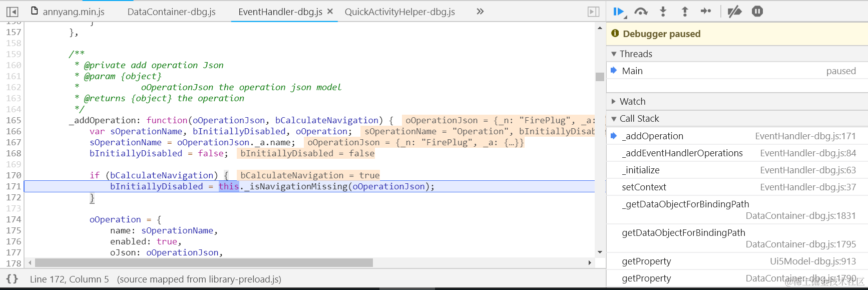Viewport: 868px width, 290px height.
Task: Pretty print source with braces icon
Action: tap(13, 279)
